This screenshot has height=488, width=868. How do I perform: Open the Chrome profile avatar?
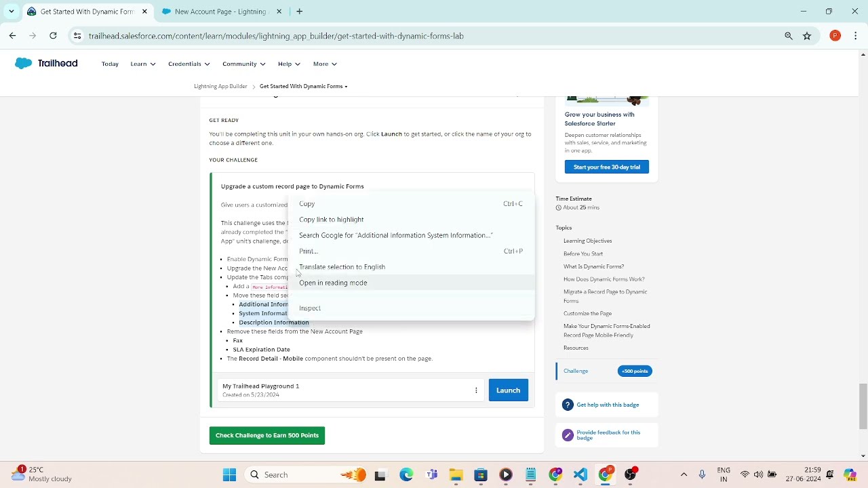click(x=835, y=36)
